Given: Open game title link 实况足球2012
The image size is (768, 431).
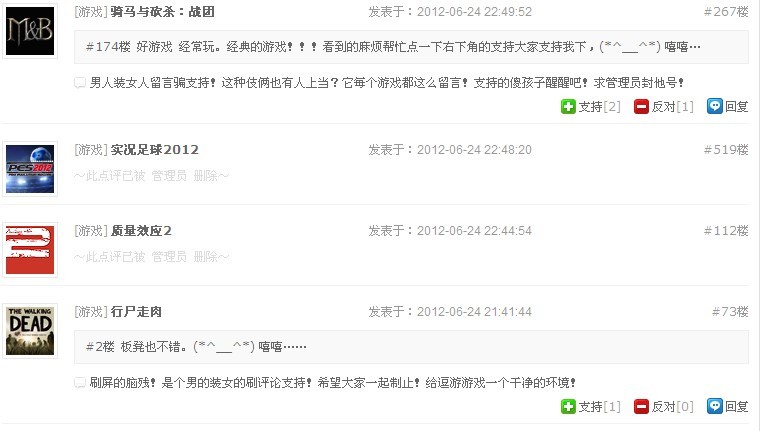Looking at the screenshot, I should 155,150.
